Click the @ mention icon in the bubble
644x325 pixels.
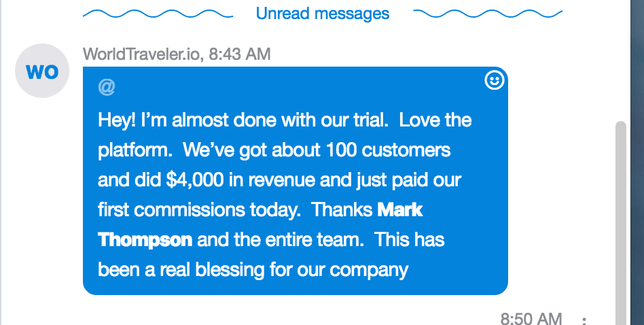pyautogui.click(x=107, y=87)
